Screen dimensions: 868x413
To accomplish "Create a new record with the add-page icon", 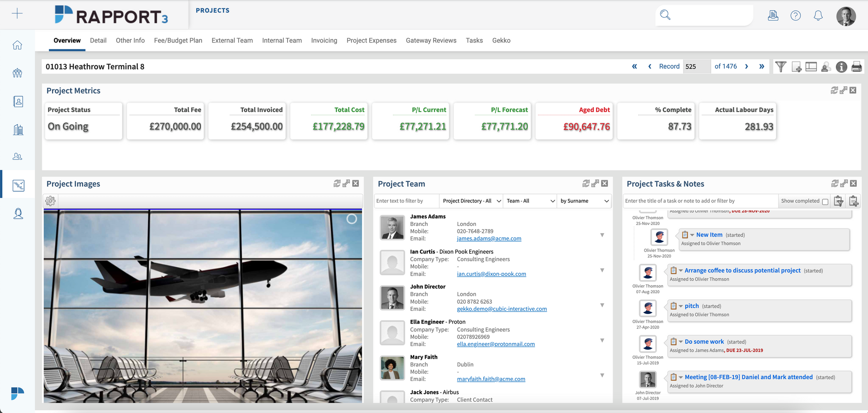I will [796, 66].
